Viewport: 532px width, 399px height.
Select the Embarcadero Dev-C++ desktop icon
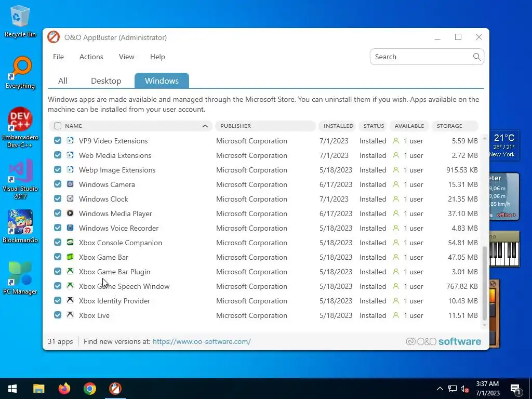point(20,128)
